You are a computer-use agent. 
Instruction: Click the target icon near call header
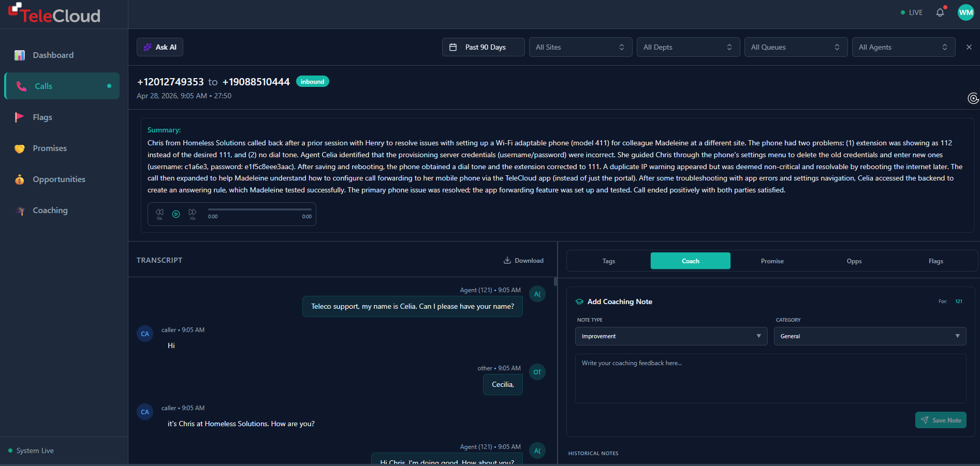pos(973,98)
